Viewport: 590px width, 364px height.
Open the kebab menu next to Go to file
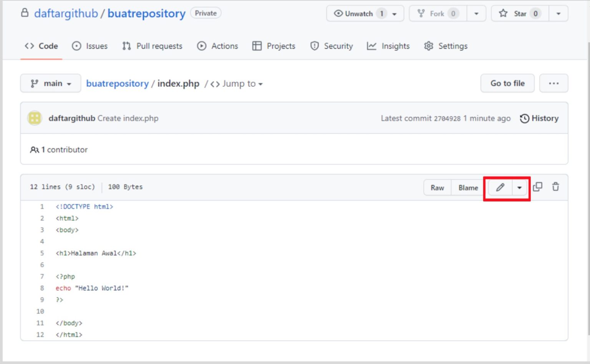coord(554,83)
